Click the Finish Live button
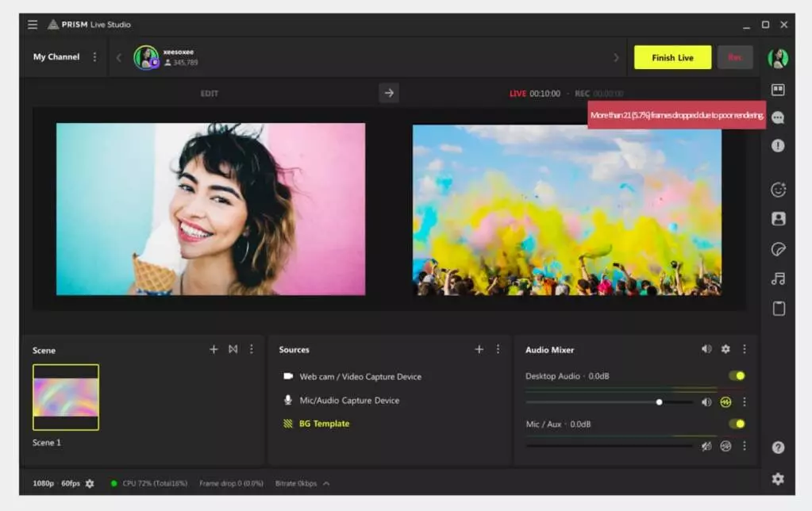This screenshot has height=511, width=812. 672,58
